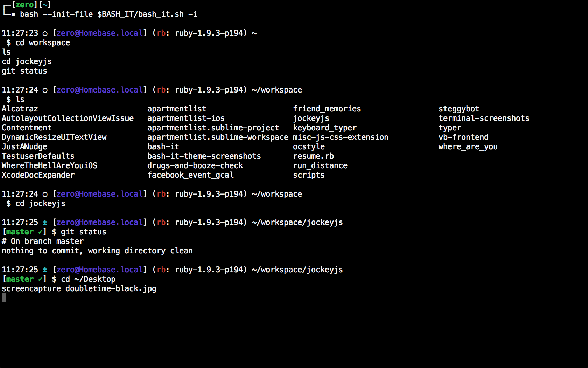Click the "# On branch master" line
Screen dimensions: 588x368
[43, 241]
